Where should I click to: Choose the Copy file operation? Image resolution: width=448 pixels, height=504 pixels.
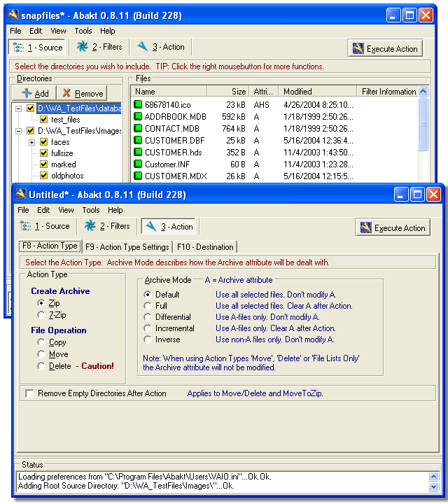pyautogui.click(x=41, y=342)
